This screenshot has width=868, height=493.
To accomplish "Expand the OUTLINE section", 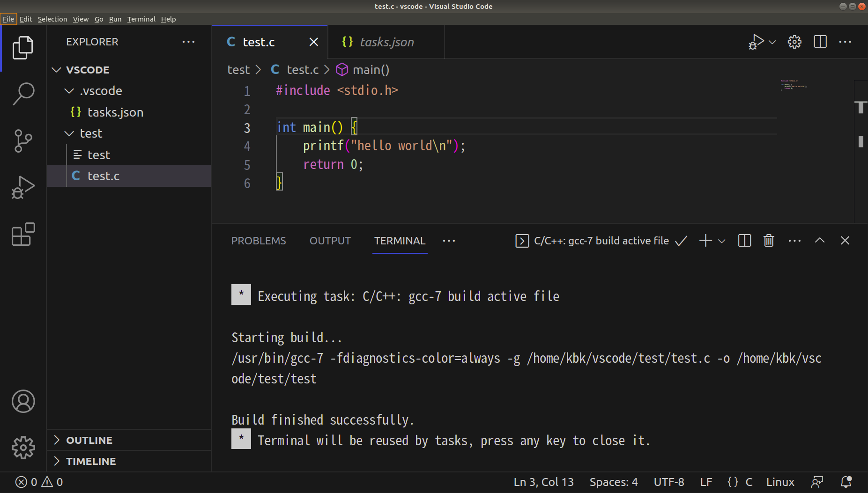I will pos(129,440).
